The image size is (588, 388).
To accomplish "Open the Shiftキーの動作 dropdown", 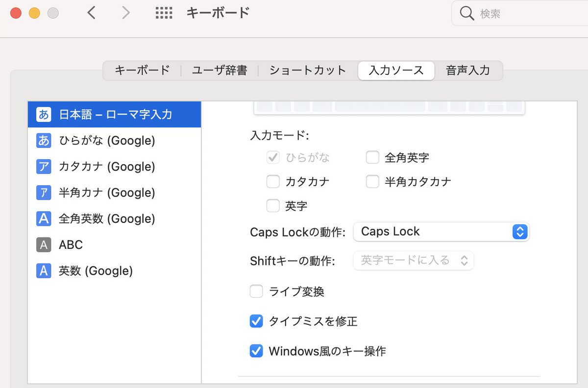I will tap(413, 261).
